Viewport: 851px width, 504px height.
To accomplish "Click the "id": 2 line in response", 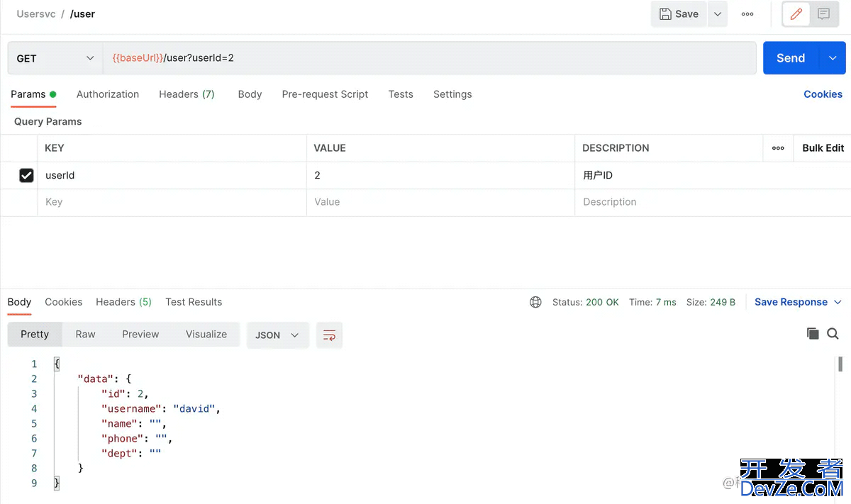I will tap(125, 394).
